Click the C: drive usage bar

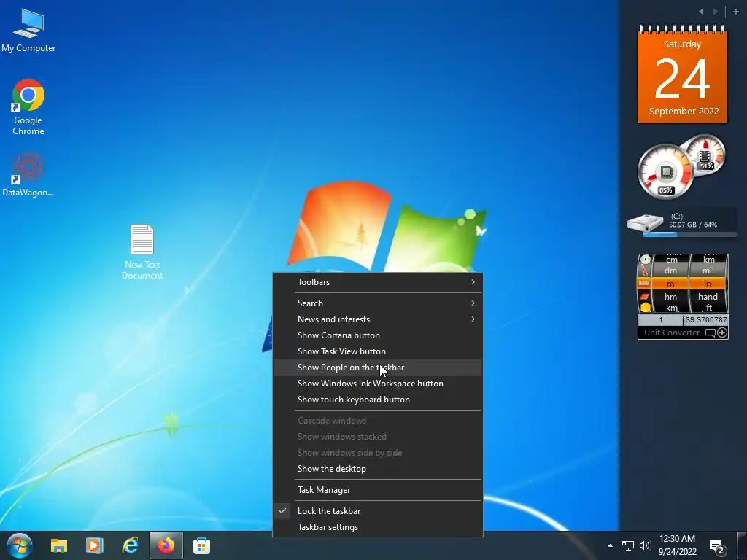pos(690,234)
